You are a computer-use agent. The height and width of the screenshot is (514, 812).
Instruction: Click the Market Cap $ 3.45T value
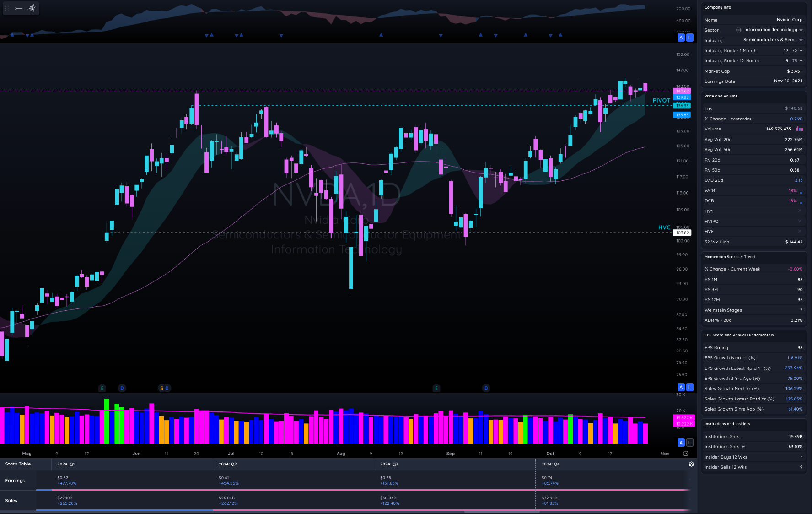tap(795, 71)
